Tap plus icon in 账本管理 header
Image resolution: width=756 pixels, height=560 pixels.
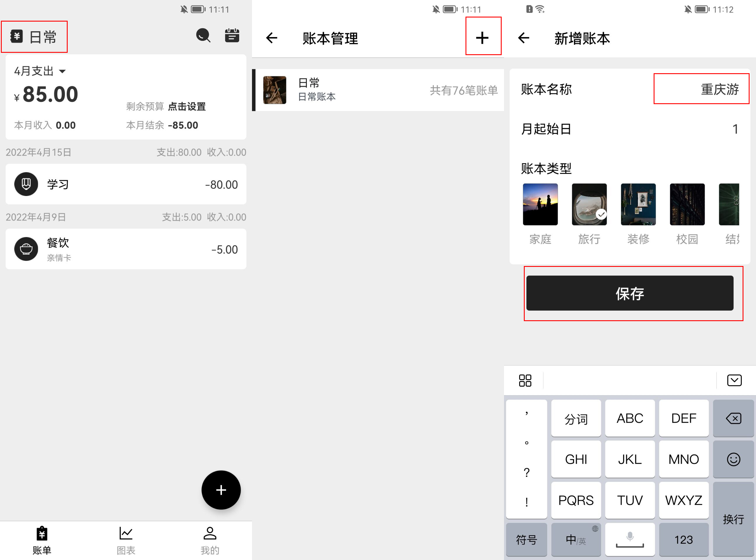(x=482, y=37)
